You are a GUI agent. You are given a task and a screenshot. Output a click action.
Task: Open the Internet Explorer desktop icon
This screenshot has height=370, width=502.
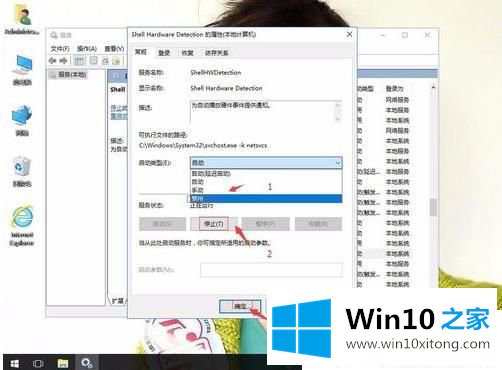(x=22, y=226)
